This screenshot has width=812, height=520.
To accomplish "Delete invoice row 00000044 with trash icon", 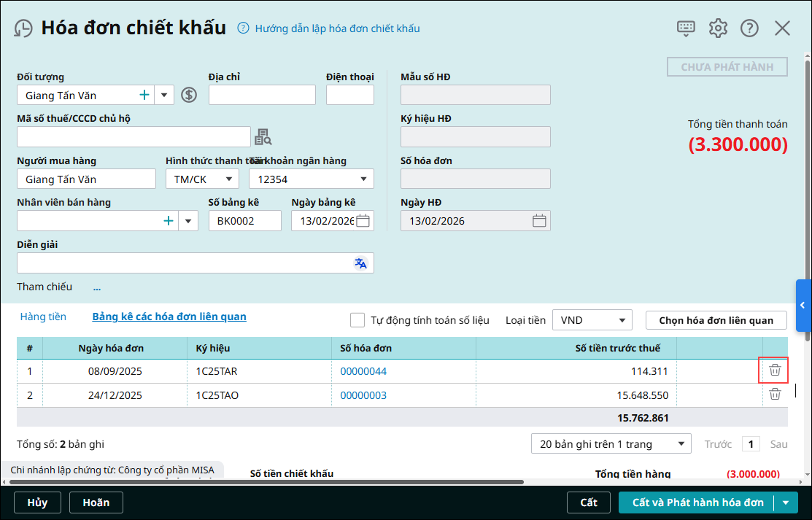I will 775,370.
